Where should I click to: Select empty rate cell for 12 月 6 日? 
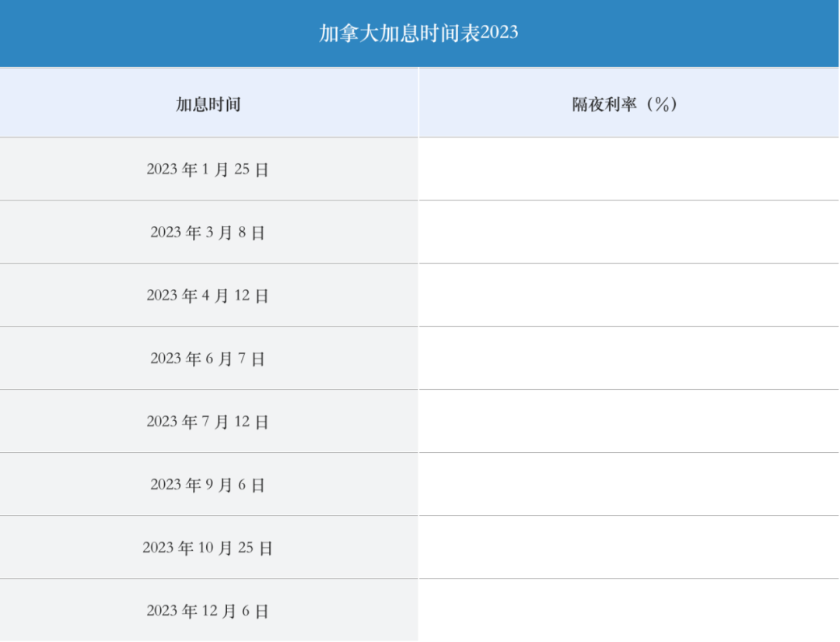click(629, 610)
